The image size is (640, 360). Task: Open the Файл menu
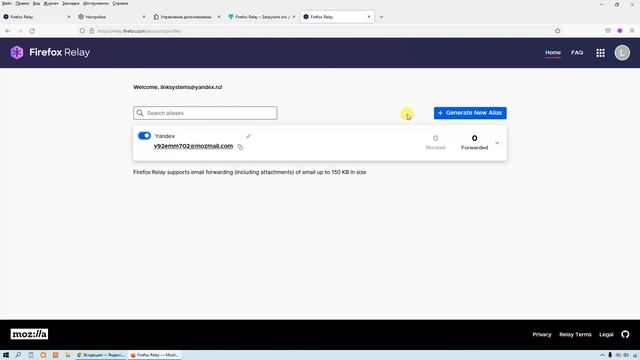[7, 3]
